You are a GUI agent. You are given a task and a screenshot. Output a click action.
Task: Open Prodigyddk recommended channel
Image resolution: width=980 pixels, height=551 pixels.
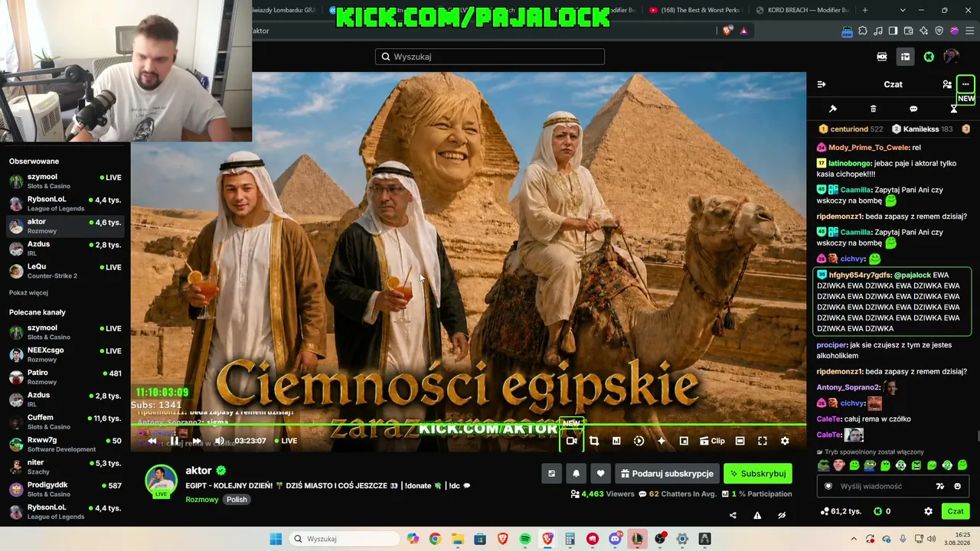[65, 490]
